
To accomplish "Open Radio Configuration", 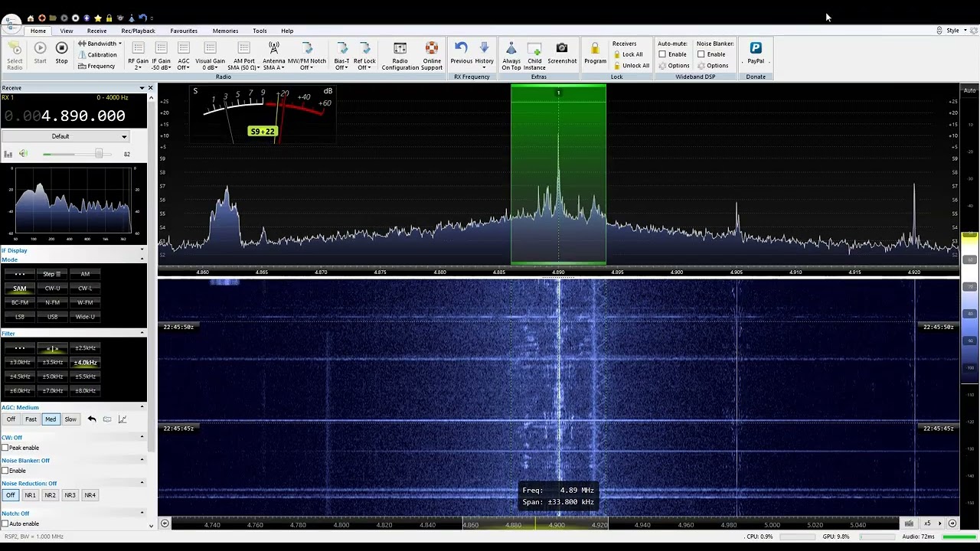I will click(x=400, y=49).
